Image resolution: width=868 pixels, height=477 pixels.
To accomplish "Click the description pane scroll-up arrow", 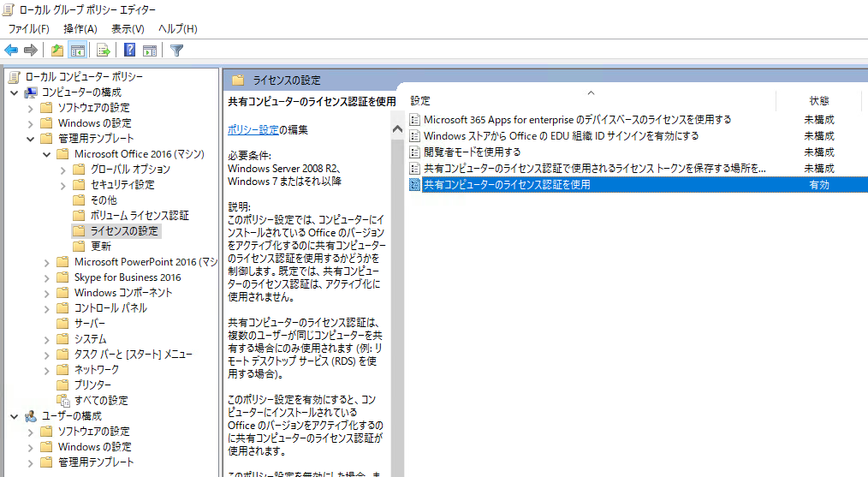I will [x=397, y=129].
